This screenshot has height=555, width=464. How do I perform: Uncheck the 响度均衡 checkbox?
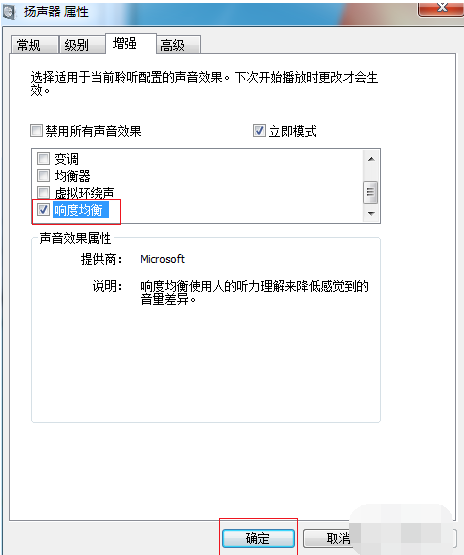(43, 210)
